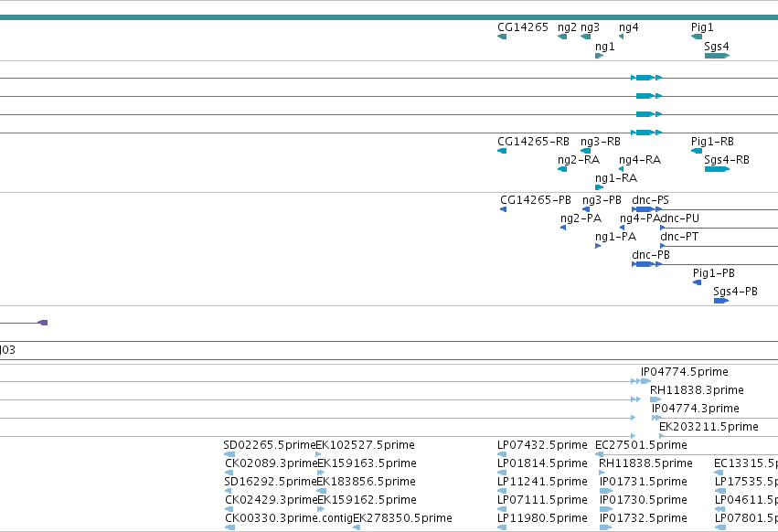Screen dimensions: 778x532
Task: Click the SD02265.5prime EST label
Action: click(270, 446)
